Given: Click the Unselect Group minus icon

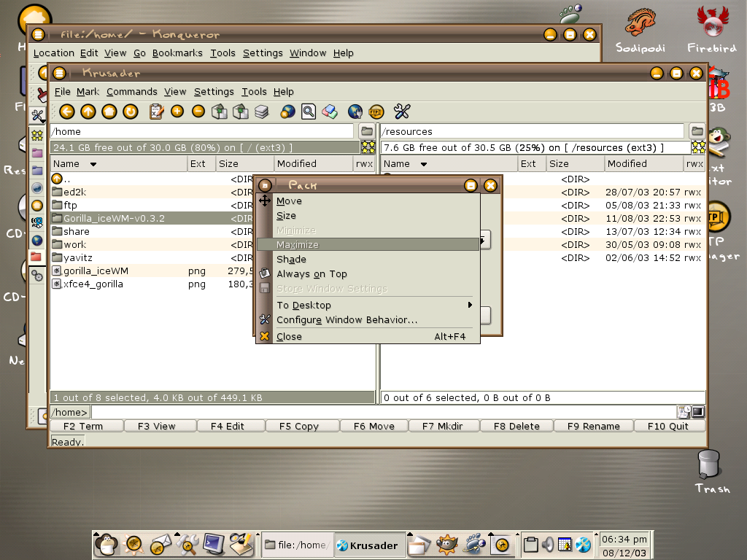Looking at the screenshot, I should pos(198,112).
